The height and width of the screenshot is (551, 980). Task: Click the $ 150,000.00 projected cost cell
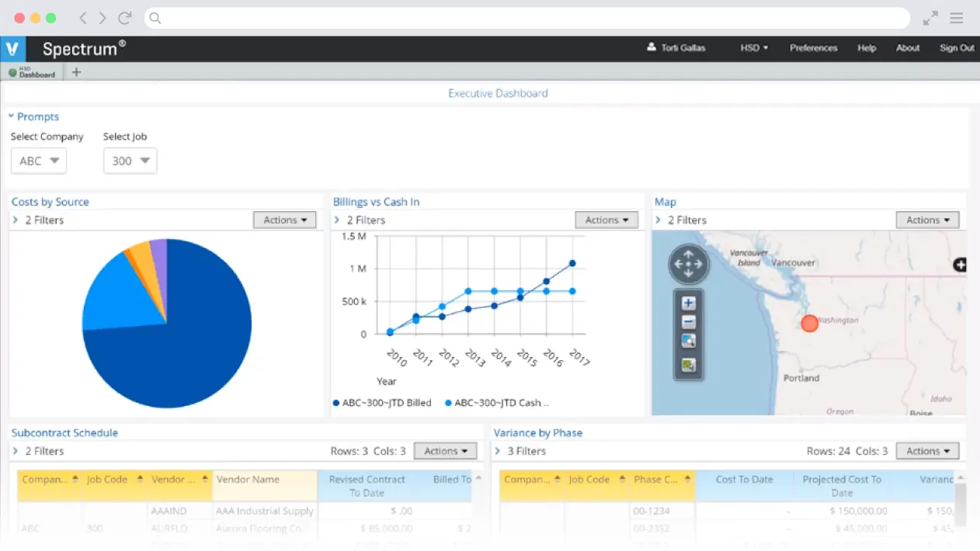tap(842, 511)
